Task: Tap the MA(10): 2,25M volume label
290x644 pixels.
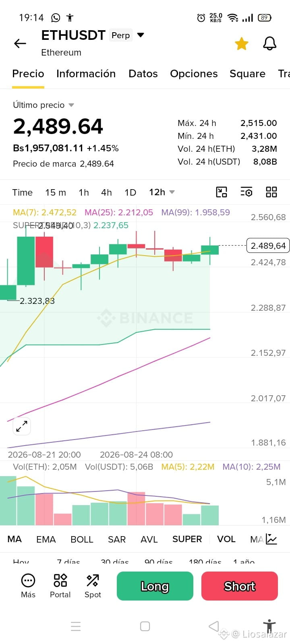Action: pos(251,467)
